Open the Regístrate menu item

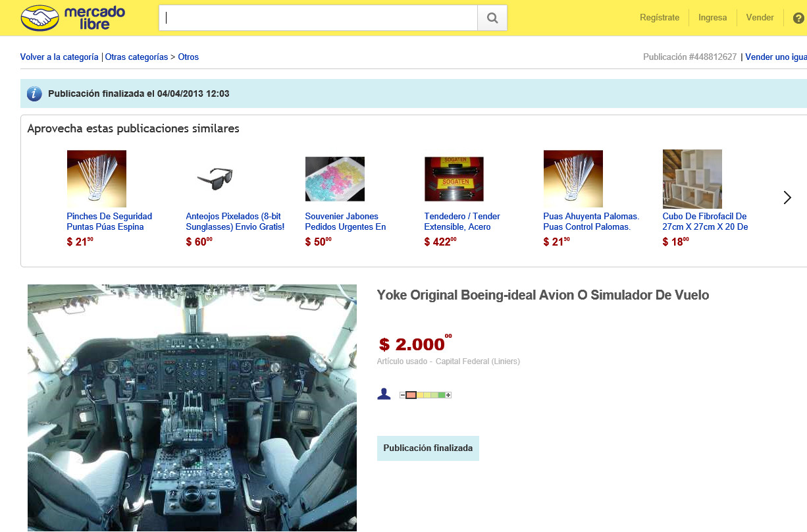click(660, 18)
